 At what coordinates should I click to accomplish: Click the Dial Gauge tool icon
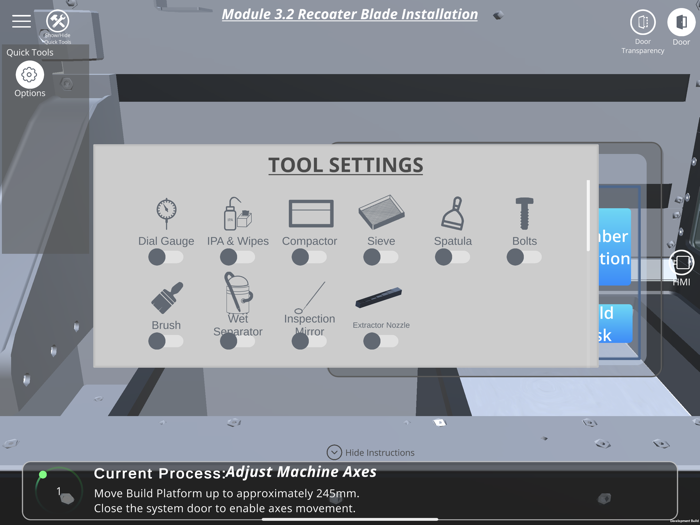coord(166,213)
